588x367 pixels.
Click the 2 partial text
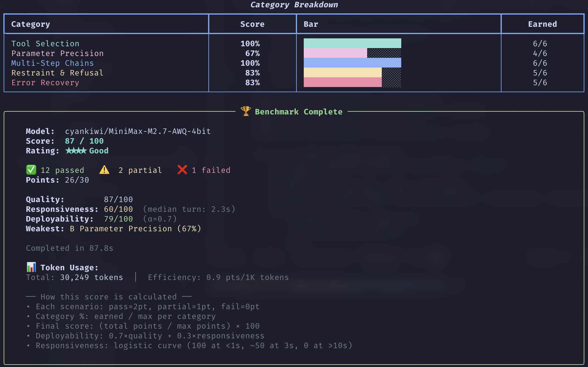coord(140,170)
